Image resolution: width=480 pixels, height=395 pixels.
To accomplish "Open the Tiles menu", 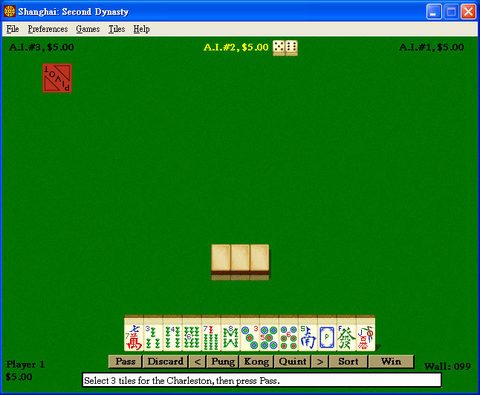I will (117, 29).
